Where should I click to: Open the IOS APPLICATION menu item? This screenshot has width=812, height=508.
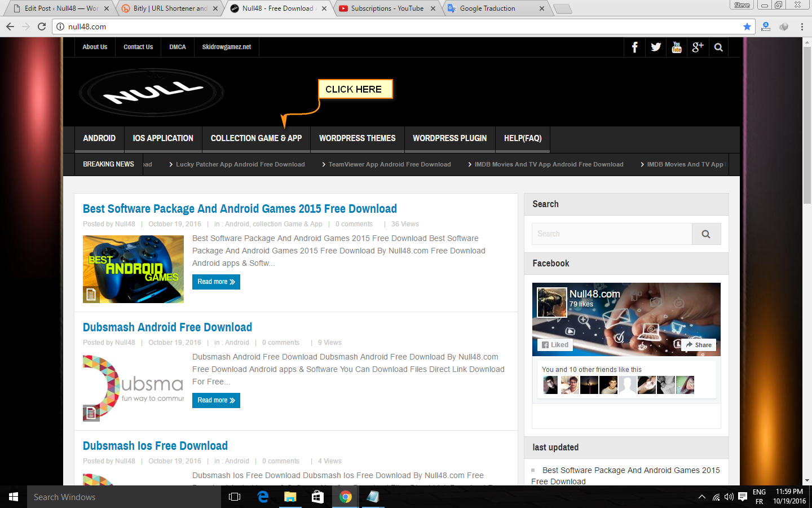(x=163, y=138)
